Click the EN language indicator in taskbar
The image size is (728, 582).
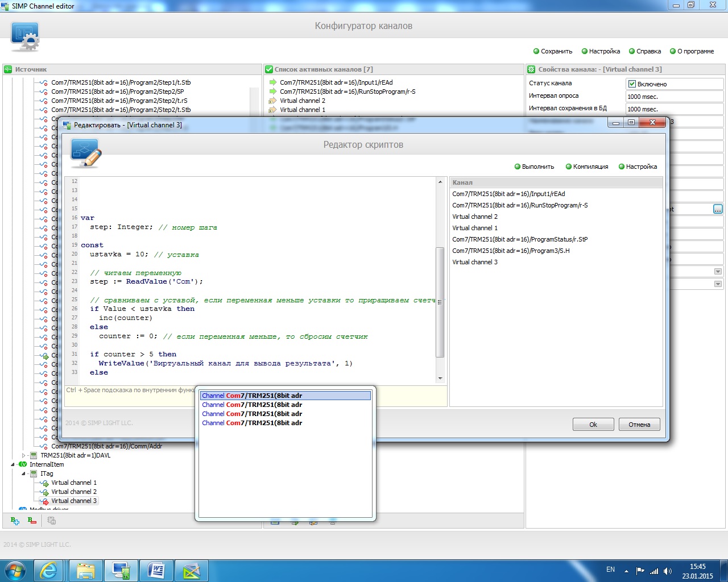[610, 569]
